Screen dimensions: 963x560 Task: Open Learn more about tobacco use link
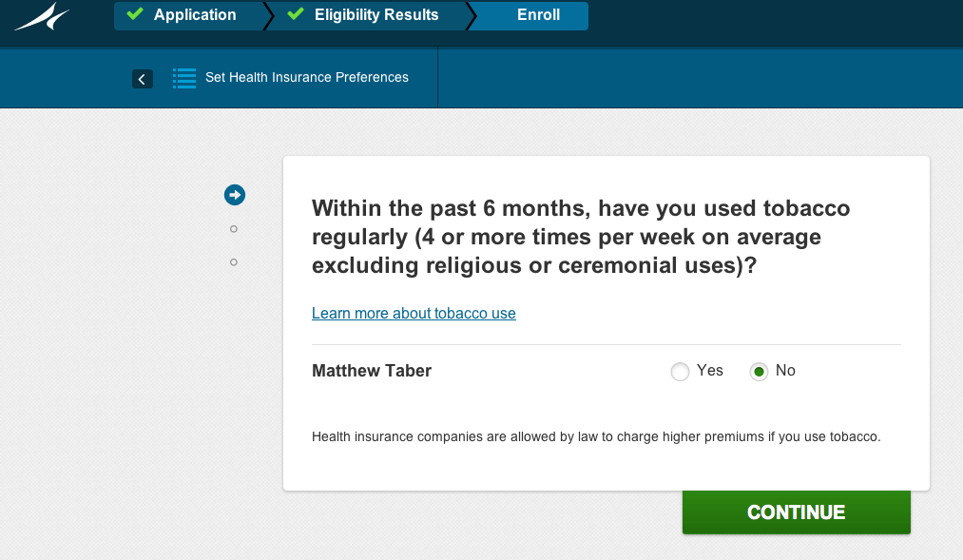(414, 313)
